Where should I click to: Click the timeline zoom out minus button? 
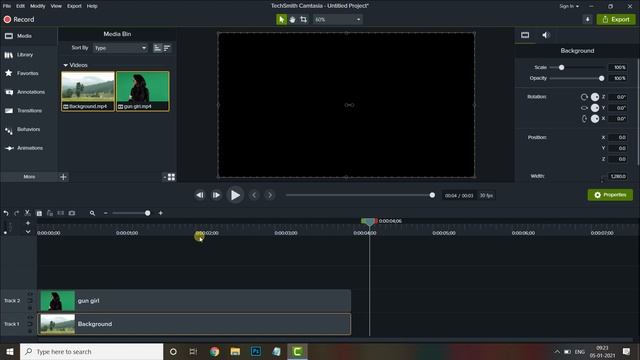click(106, 213)
